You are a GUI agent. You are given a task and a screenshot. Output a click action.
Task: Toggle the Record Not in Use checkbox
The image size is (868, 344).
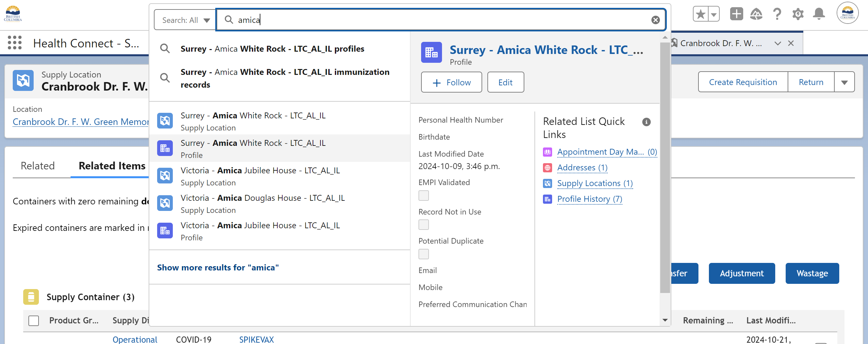click(424, 225)
